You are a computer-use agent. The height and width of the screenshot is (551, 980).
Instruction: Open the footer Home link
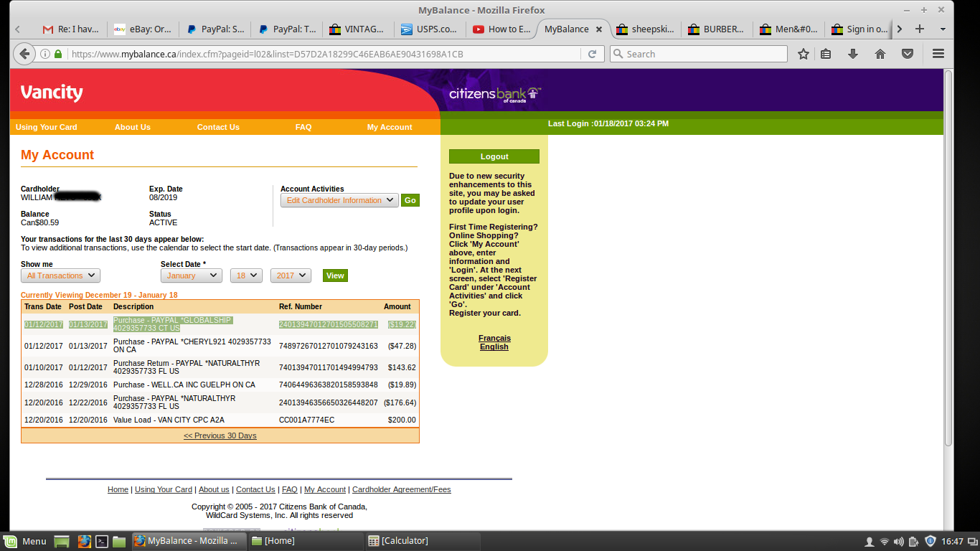(x=118, y=489)
